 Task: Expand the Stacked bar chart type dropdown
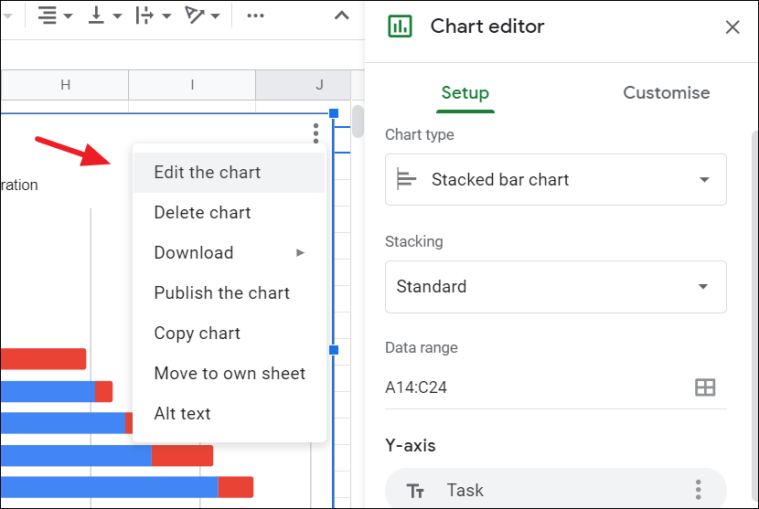point(556,180)
